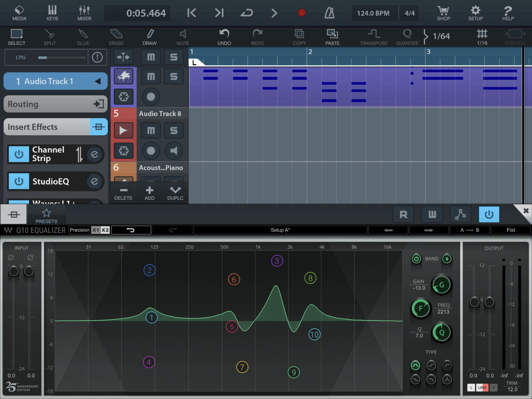Choose the Erase tool

click(x=116, y=37)
